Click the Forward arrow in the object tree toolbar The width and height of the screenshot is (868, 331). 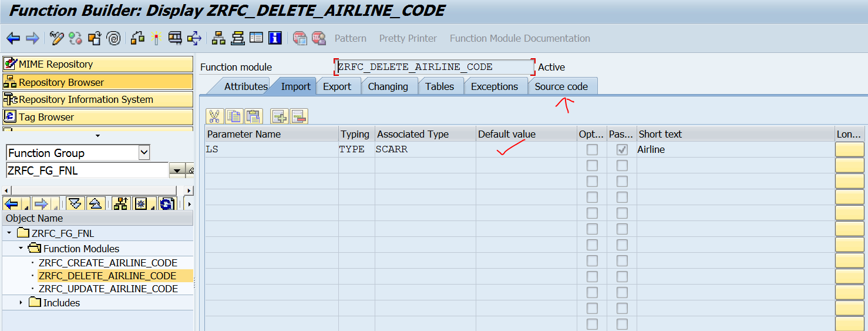42,204
